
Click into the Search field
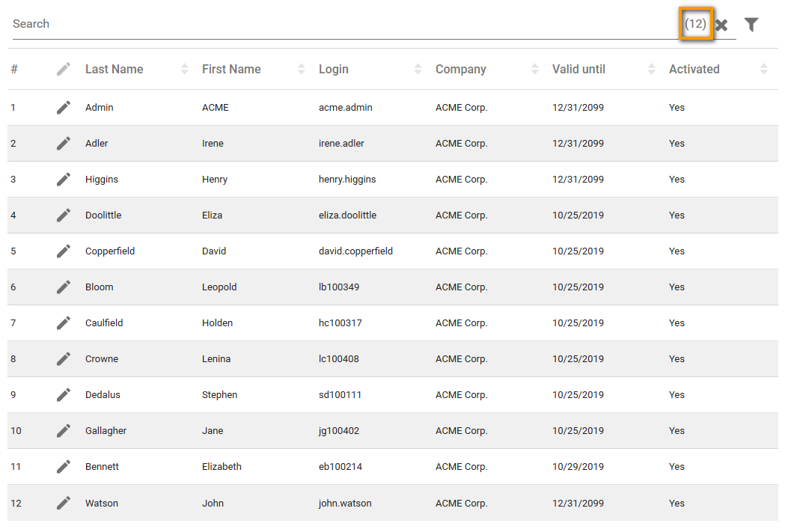point(337,24)
